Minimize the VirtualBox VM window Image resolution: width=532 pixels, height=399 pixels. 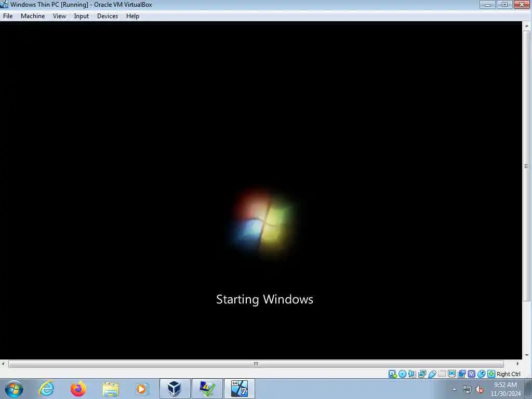(487, 4)
